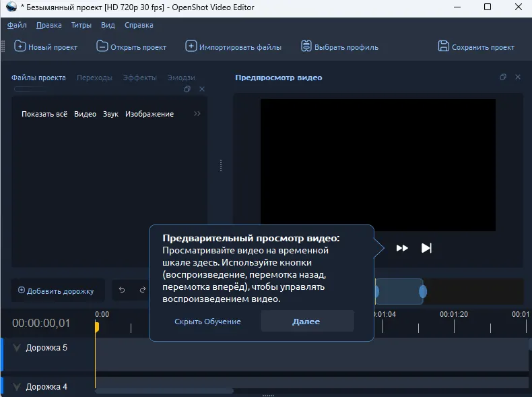Click the Новый проект toolbar button
Viewport: 532px width, 397px height.
click(x=46, y=47)
